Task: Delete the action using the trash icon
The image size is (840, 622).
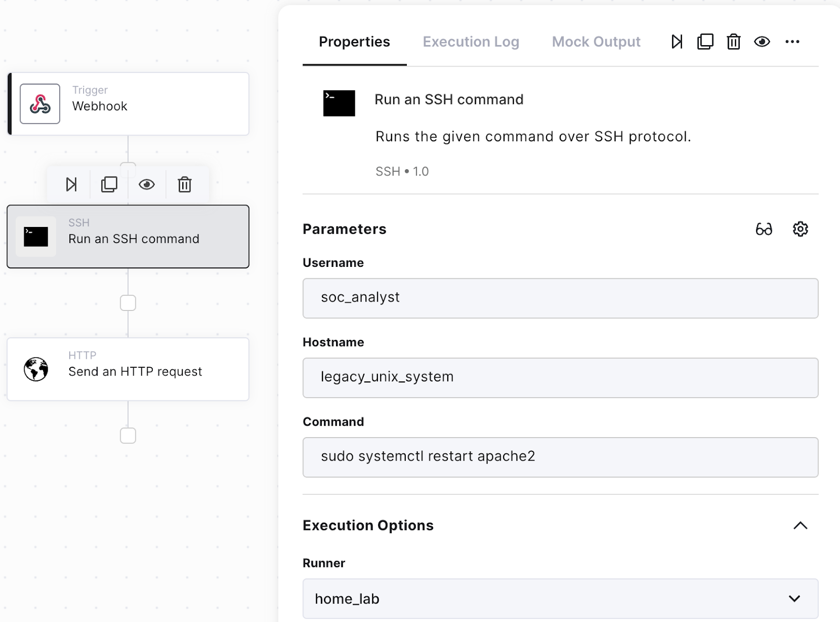Action: click(x=733, y=42)
